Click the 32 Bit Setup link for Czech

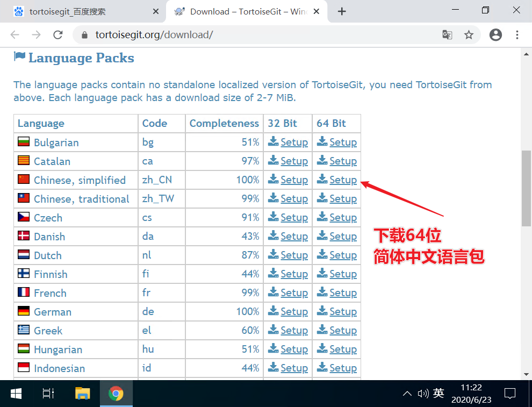click(294, 217)
